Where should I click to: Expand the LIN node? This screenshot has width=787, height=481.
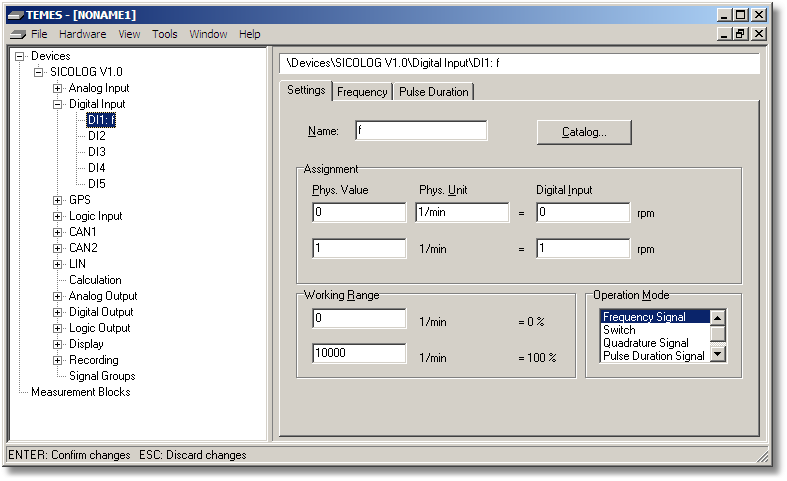58,265
